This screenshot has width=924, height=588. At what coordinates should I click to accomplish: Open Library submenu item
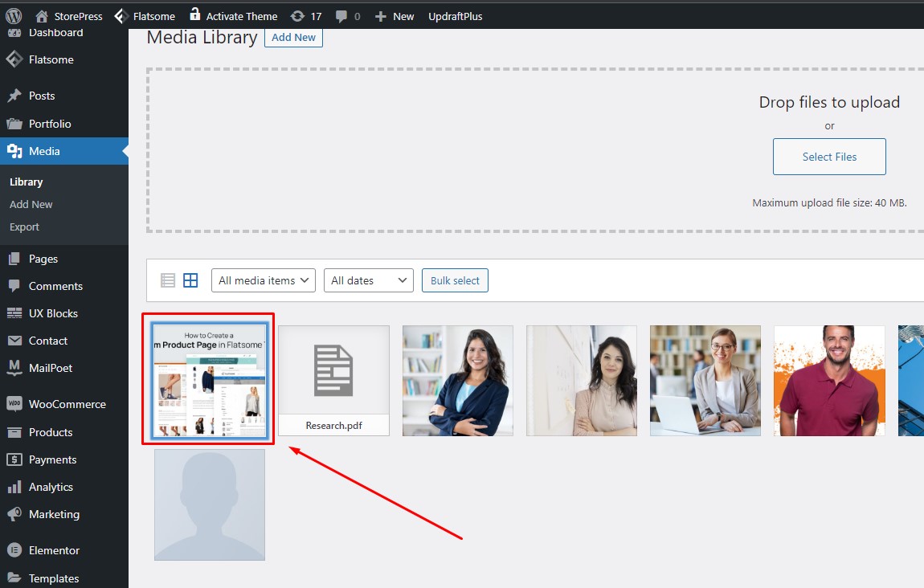point(26,182)
